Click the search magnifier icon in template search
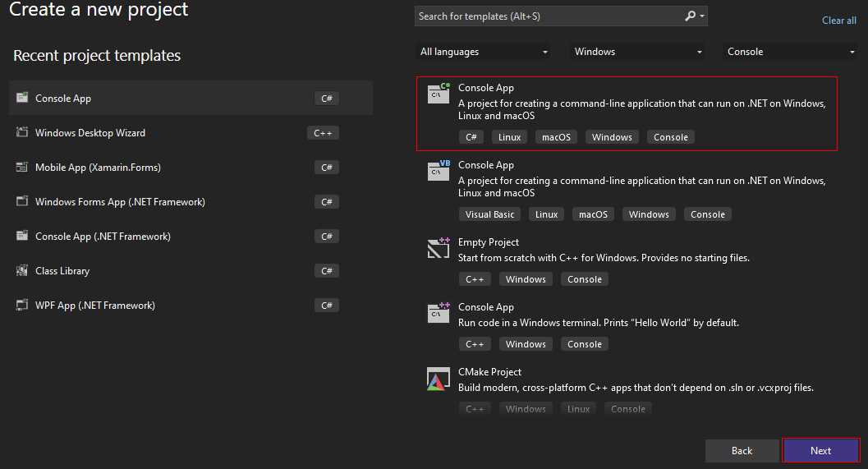The width and height of the screenshot is (868, 469). [690, 16]
